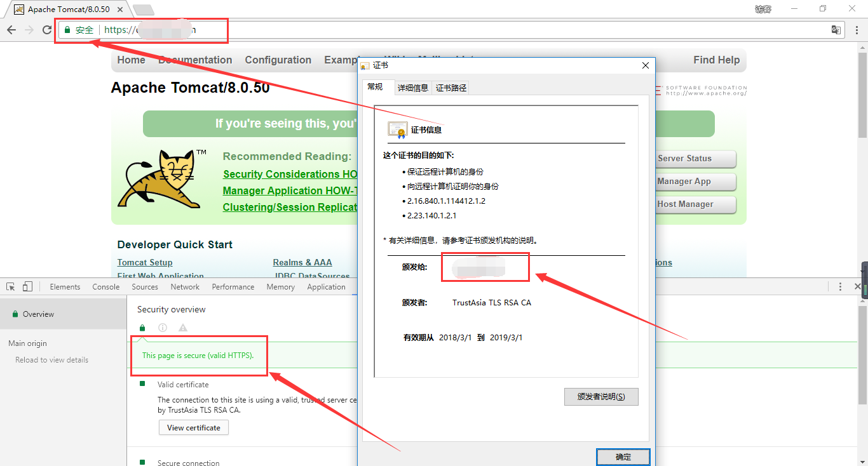Click the 安全 label in the address bar
Screen dimensions: 868x466
(x=85, y=30)
